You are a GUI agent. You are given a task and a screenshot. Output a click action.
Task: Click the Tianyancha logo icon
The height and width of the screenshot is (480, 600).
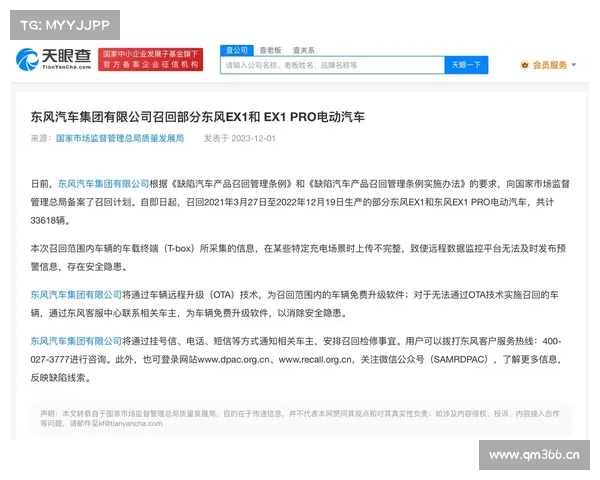tap(27, 60)
